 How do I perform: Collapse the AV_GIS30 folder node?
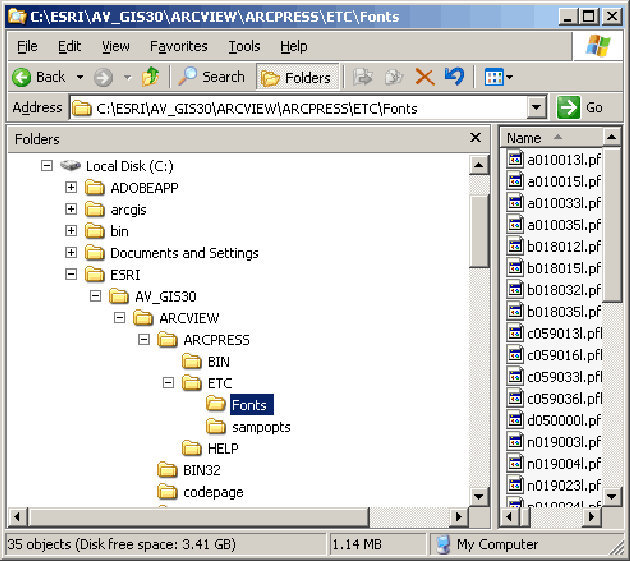(95, 296)
